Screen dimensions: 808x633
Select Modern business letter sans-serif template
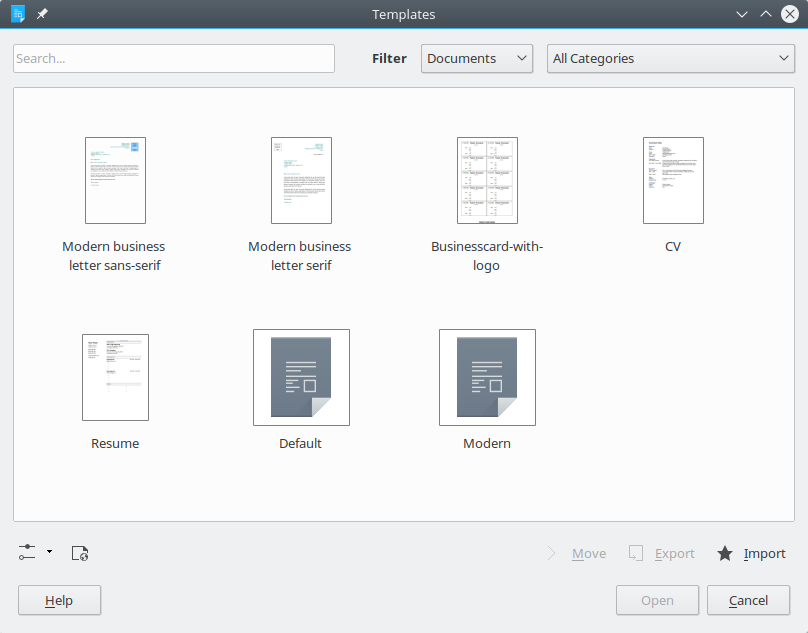click(115, 180)
